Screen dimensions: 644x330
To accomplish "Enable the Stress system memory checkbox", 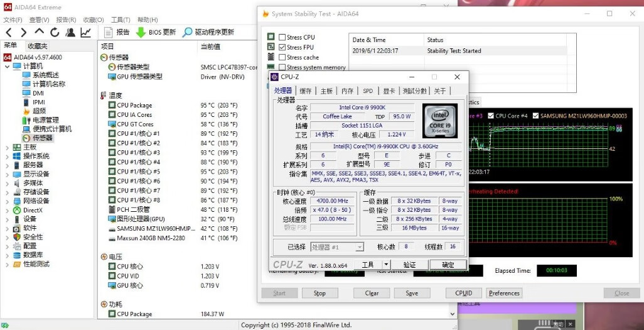I will (x=282, y=67).
